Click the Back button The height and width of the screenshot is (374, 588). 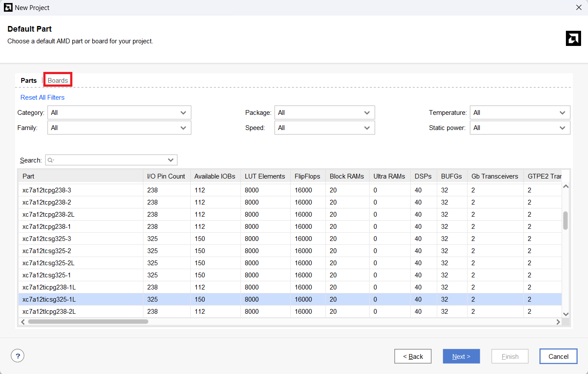pos(413,356)
